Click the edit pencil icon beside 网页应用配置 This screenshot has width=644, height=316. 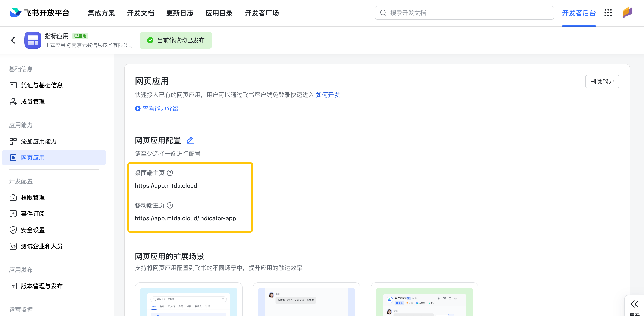[190, 140]
